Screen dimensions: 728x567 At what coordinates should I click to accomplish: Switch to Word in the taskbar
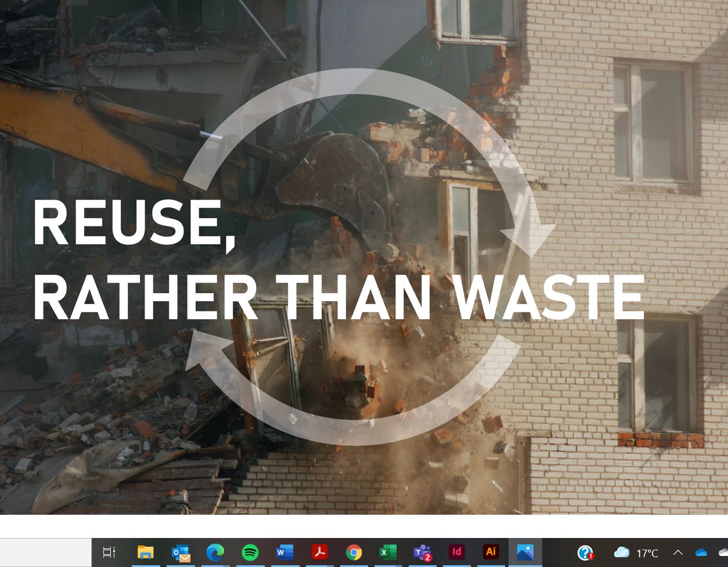(x=284, y=552)
